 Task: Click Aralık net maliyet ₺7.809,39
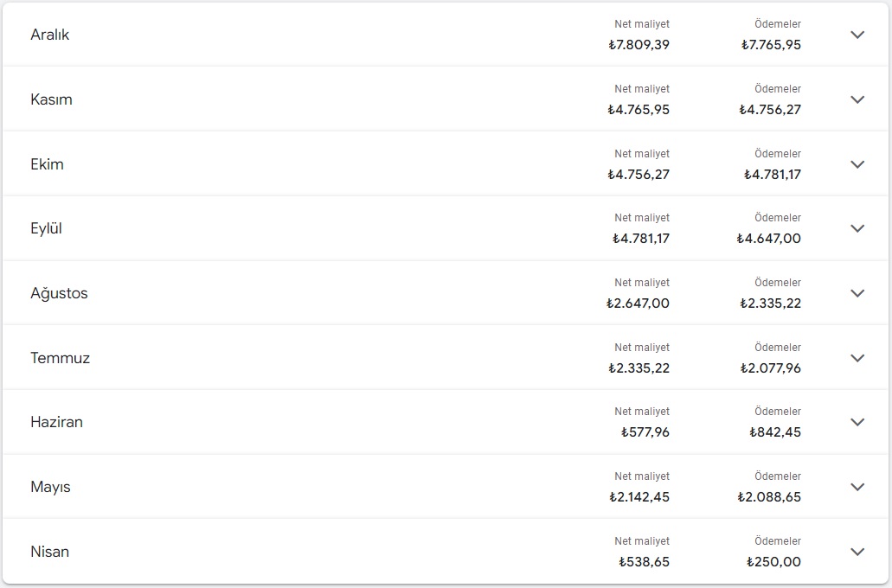coord(639,45)
